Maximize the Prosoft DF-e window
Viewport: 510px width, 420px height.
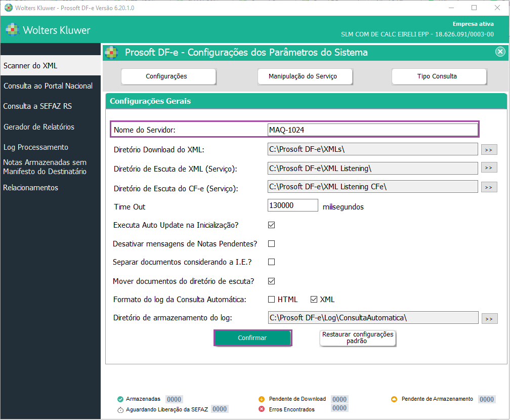click(474, 8)
